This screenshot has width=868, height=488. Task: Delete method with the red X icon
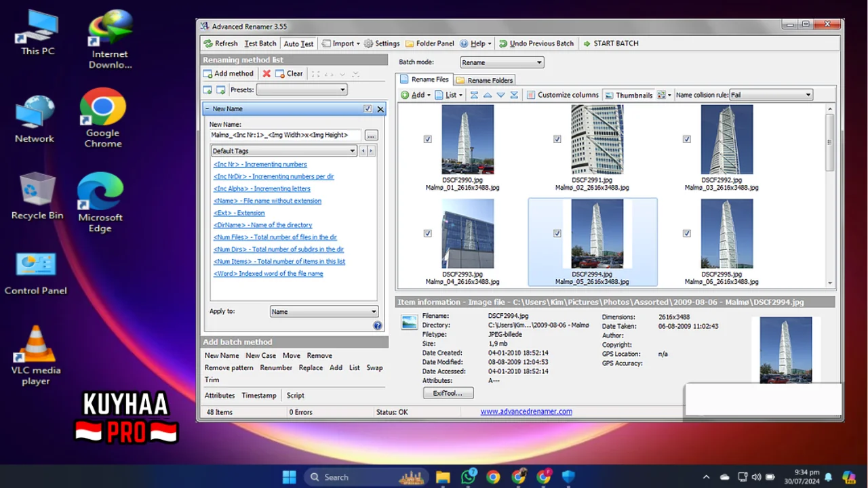[267, 74]
